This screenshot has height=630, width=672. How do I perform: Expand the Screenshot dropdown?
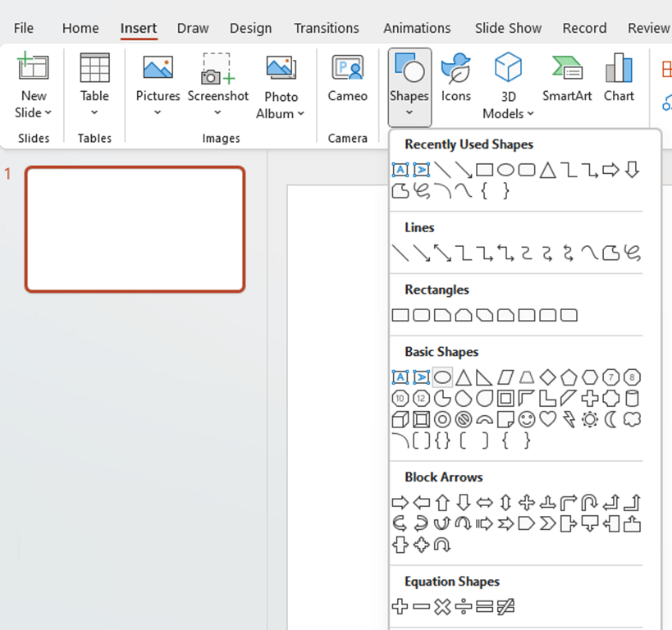(x=217, y=112)
